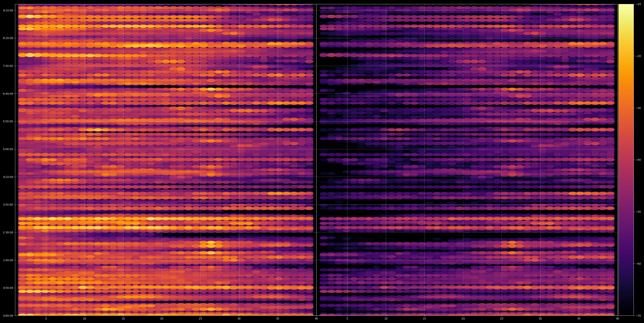Image resolution: width=644 pixels, height=323 pixels.
Task: Click the -30 label on the colorbar
Action: [x=638, y=108]
